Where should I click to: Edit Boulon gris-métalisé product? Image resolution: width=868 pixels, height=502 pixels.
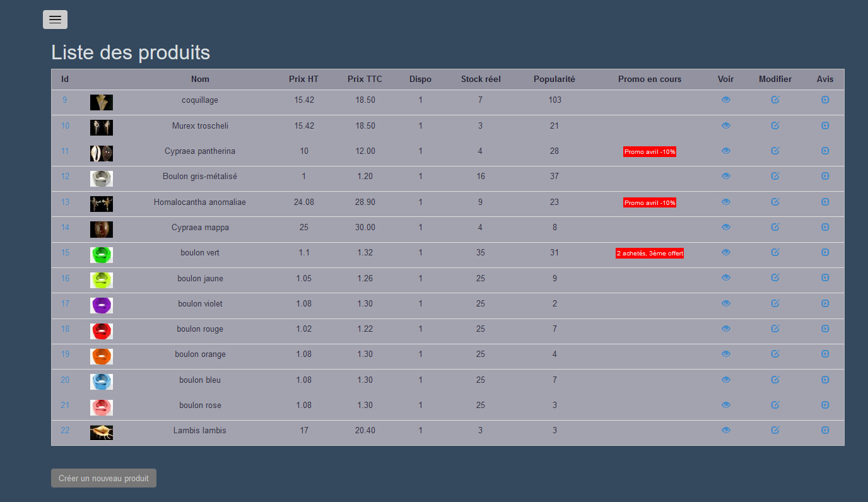click(x=775, y=176)
